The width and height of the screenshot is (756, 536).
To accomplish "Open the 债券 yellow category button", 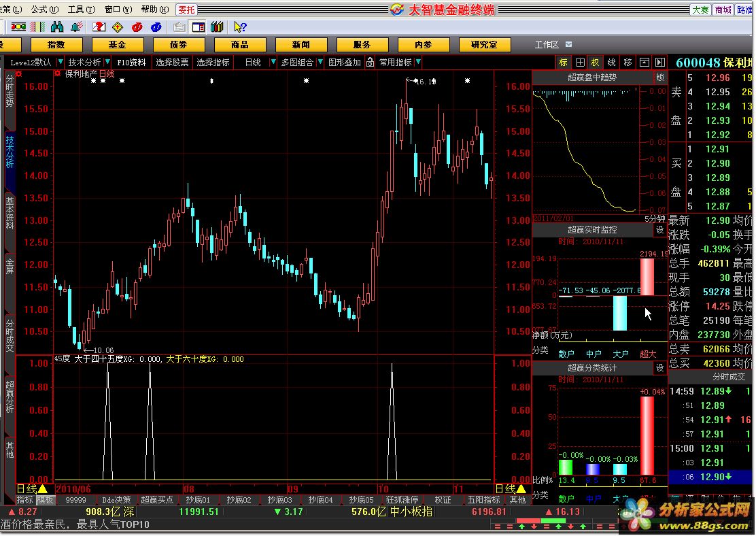I will (178, 44).
